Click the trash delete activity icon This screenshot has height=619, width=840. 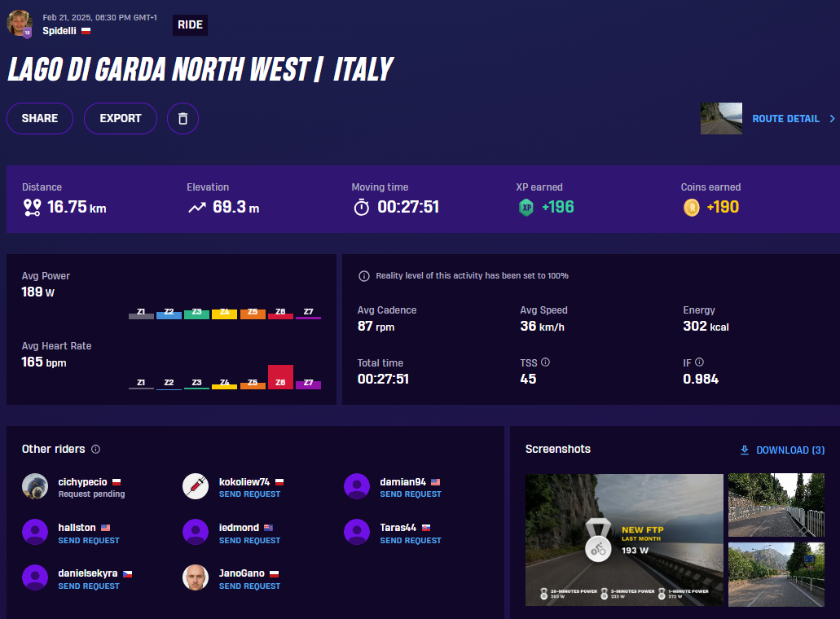pos(183,118)
